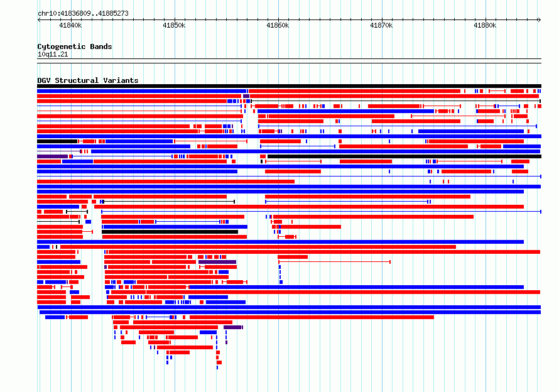
Task: Click the 41840k ruler tick label
Action: coord(70,25)
